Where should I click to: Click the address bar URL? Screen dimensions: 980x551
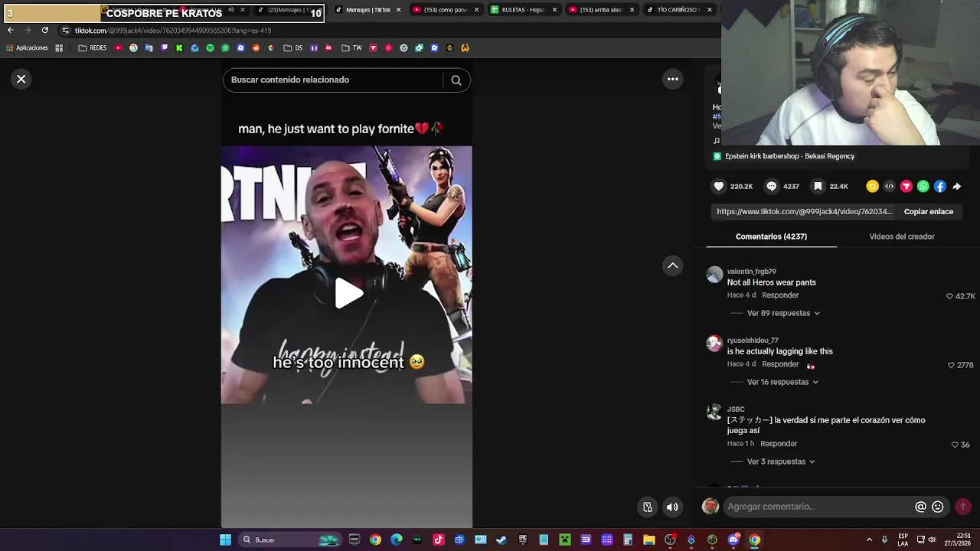click(x=173, y=31)
